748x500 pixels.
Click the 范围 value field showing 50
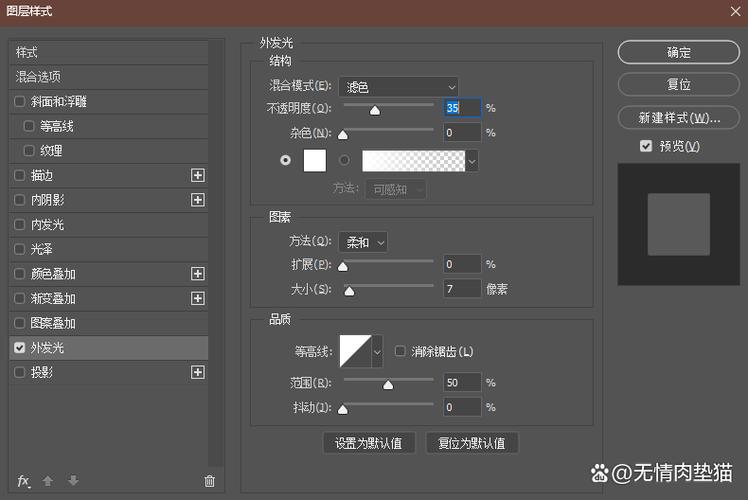click(x=462, y=382)
